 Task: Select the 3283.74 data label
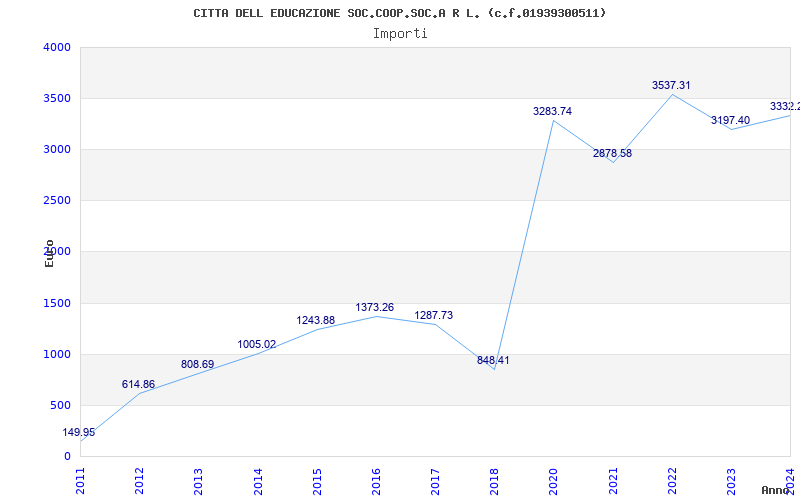click(553, 112)
